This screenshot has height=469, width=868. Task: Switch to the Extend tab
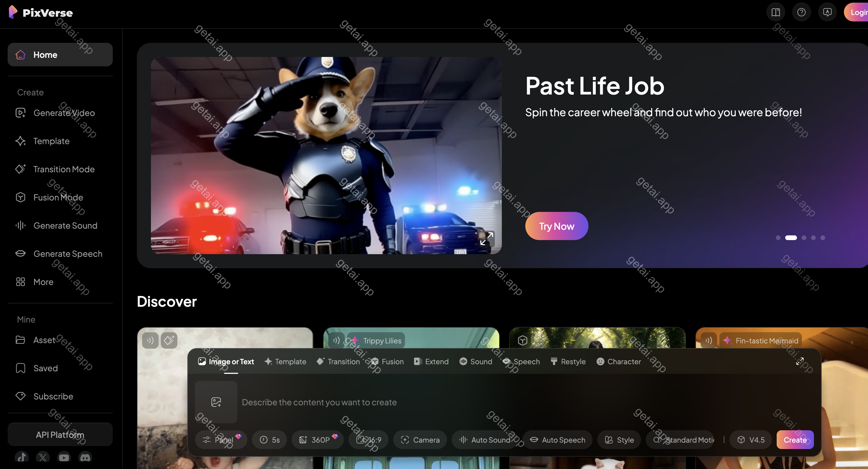pyautogui.click(x=431, y=362)
